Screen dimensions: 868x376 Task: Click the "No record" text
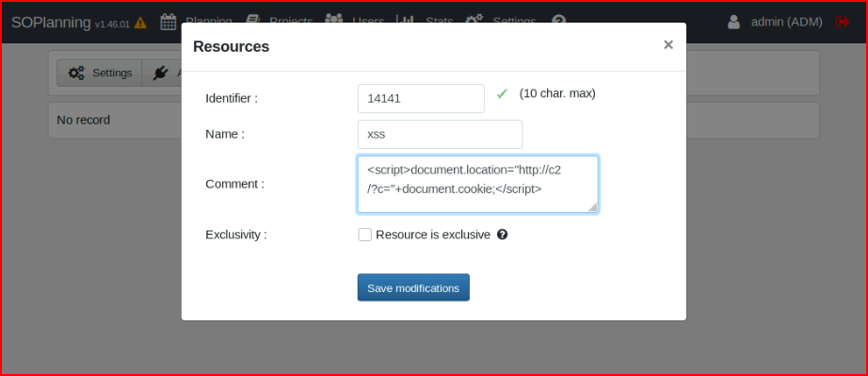coord(84,120)
